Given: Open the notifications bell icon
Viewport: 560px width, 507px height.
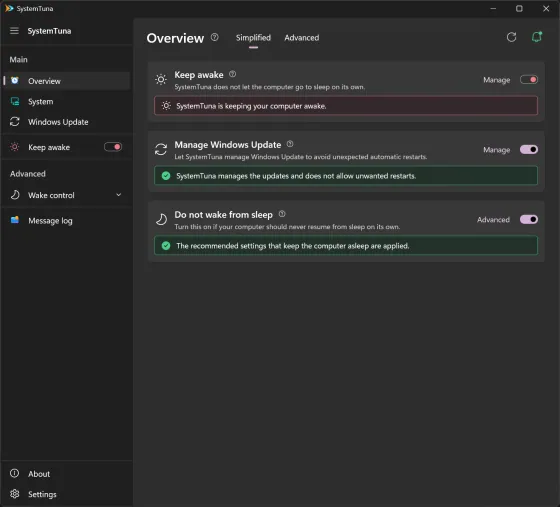Looking at the screenshot, I should point(537,37).
